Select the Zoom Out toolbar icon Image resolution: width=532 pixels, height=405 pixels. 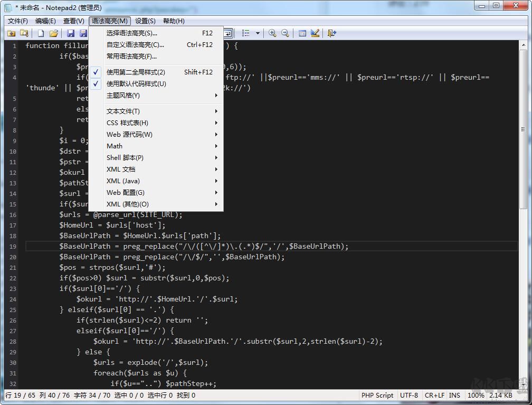tap(285, 33)
